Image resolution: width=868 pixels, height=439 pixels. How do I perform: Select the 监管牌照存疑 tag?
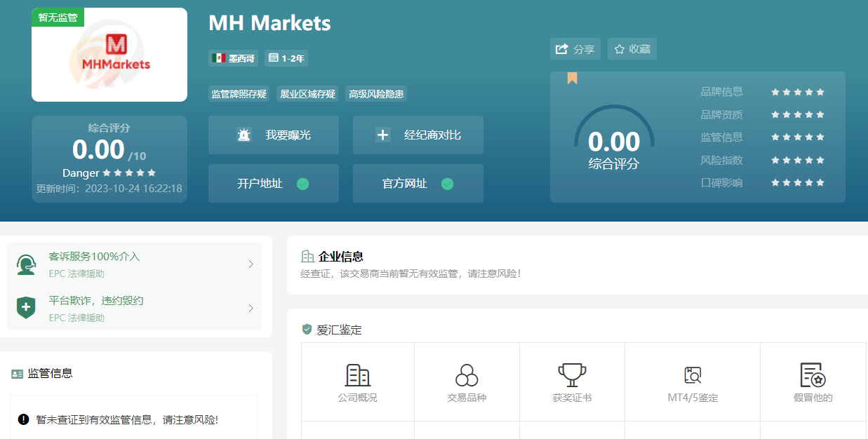tap(239, 94)
